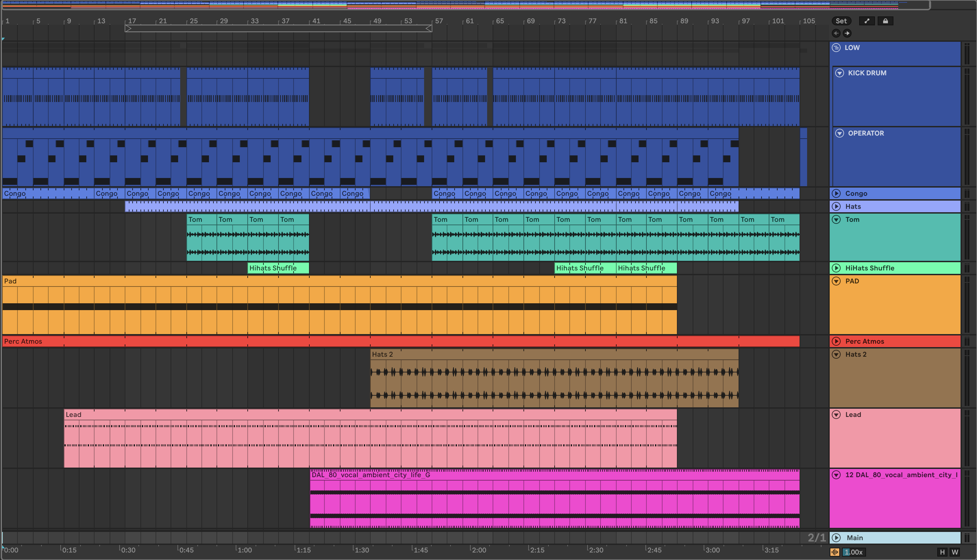Click the Set locator button
Screen dimensions: 977x560
coord(841,21)
